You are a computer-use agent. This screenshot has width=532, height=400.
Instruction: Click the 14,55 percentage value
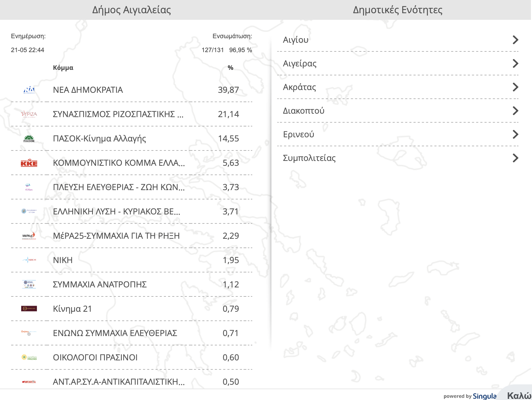[228, 139]
